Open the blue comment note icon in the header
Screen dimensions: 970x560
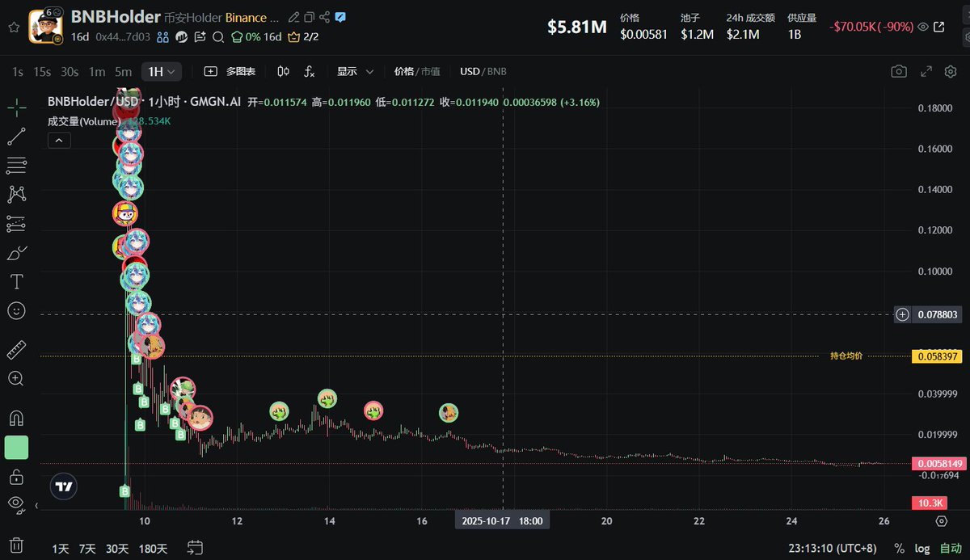[340, 17]
